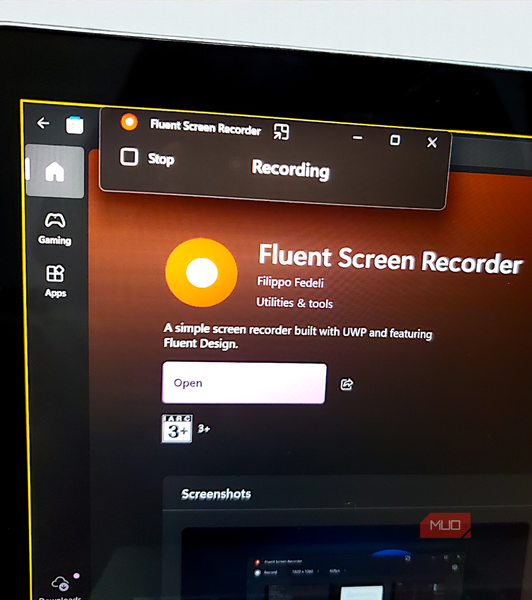Click the Recording status label
532x600 pixels.
tap(290, 169)
